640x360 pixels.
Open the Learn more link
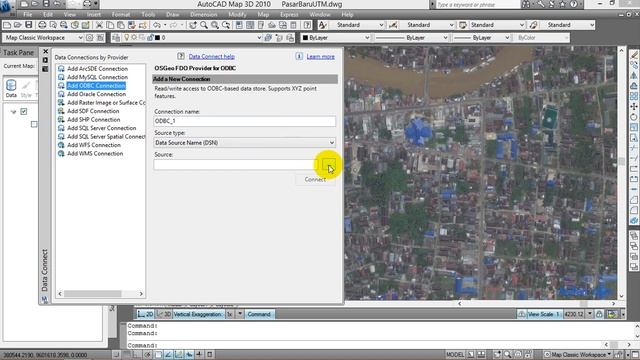tap(320, 57)
